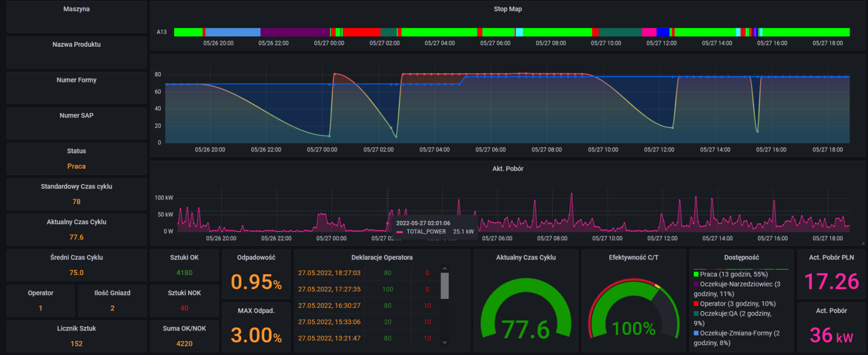The image size is (868, 355).
Task: Open the Stop Map panel title menu
Action: click(x=508, y=9)
